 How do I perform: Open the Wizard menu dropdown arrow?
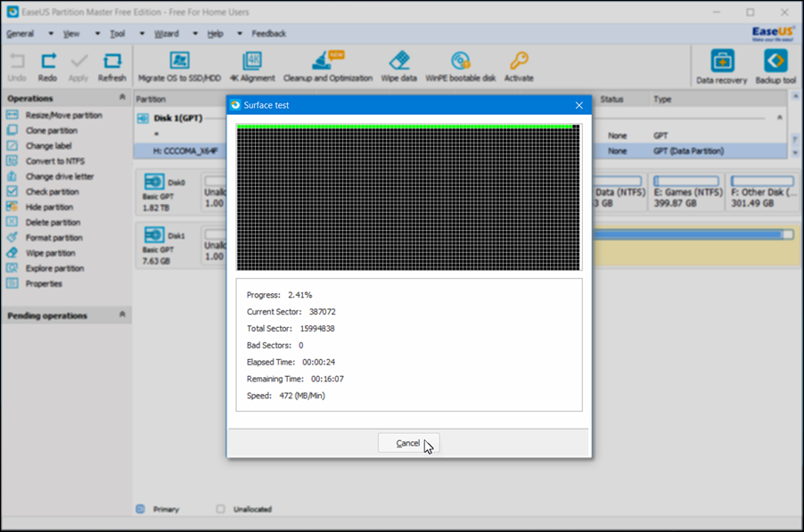tap(195, 34)
